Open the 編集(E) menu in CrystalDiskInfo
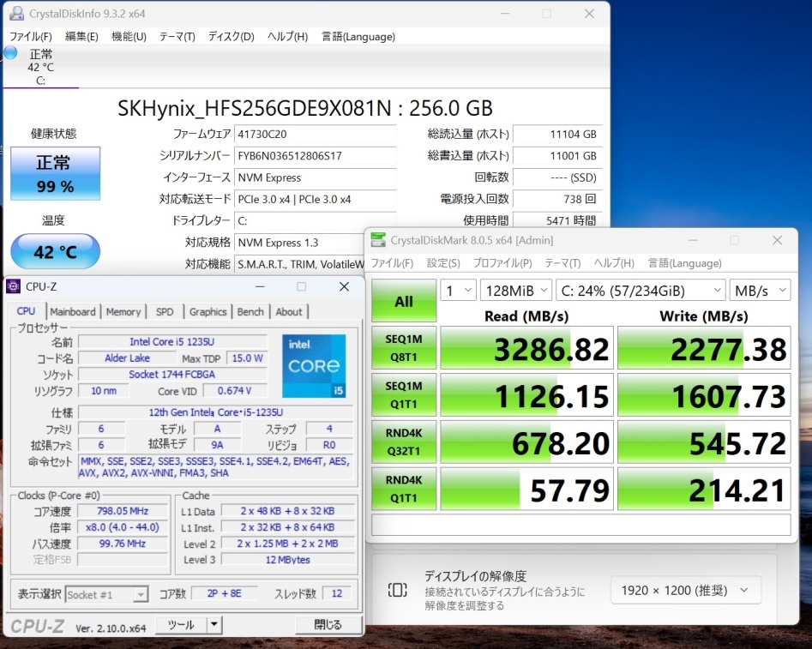This screenshot has width=812, height=649. click(x=81, y=36)
